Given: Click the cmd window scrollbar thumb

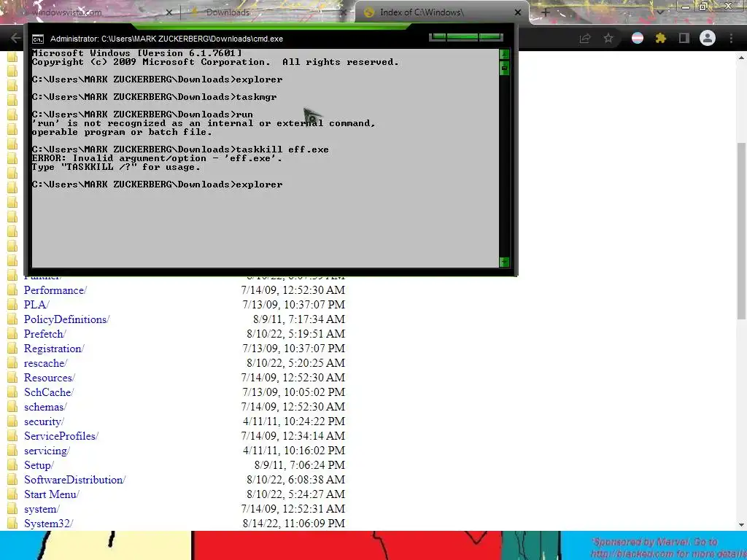Looking at the screenshot, I should coord(505,68).
